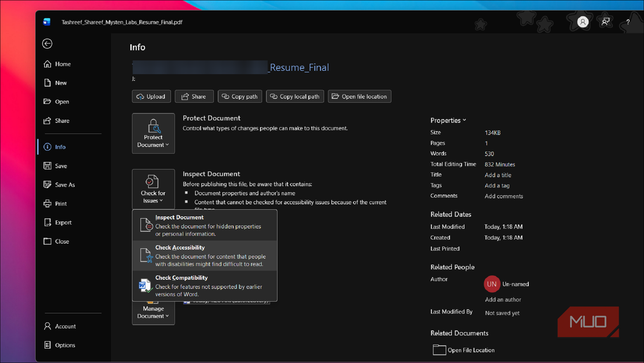Click the Un-named author name
This screenshot has height=363, width=644.
coord(516,284)
